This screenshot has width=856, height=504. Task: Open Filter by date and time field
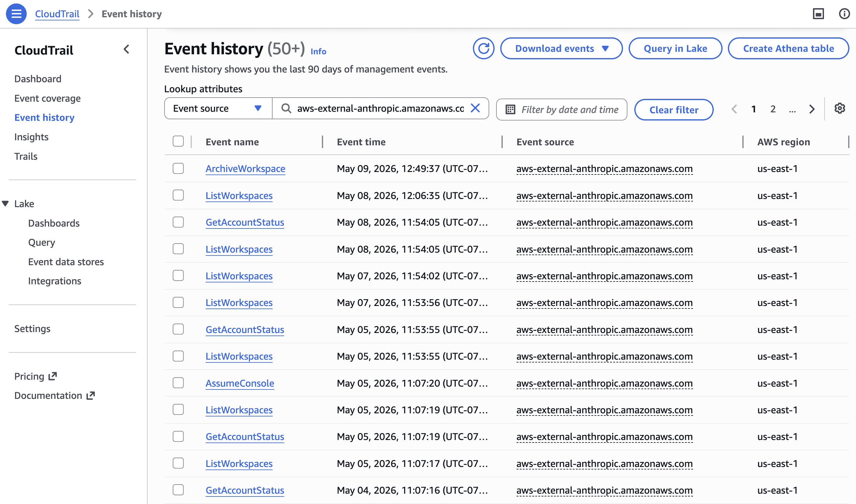[561, 109]
